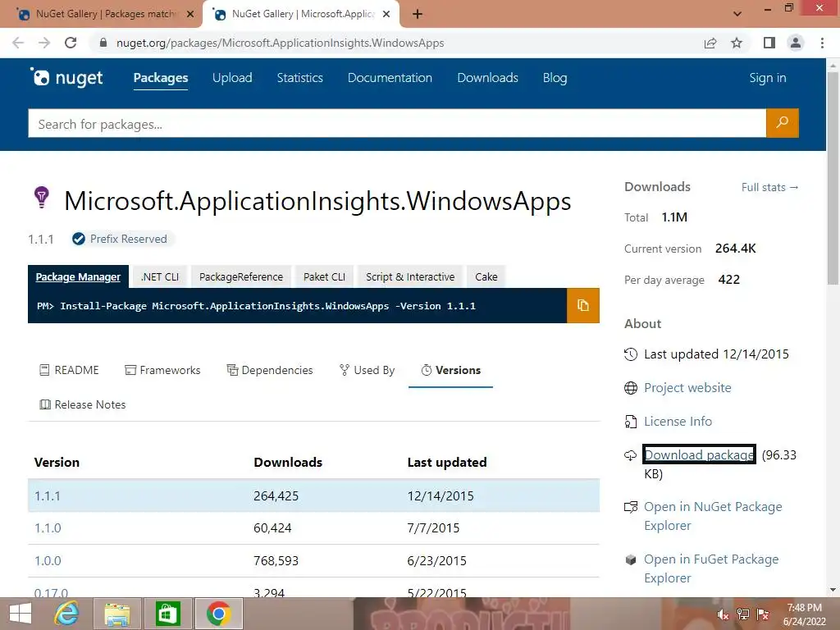Toggle the browser side panel icon
Image resolution: width=840 pixels, height=630 pixels.
point(769,43)
